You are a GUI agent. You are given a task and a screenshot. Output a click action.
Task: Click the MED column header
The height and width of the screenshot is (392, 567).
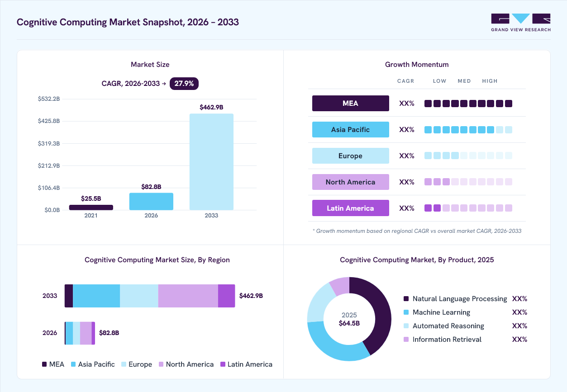(x=464, y=81)
